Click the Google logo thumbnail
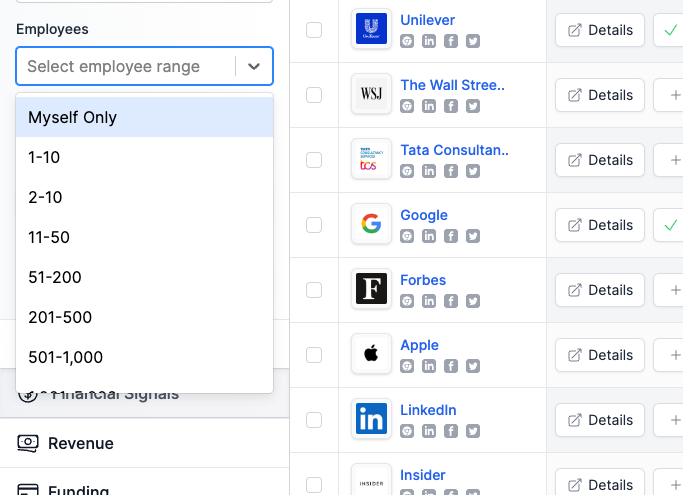Viewport: 683px width, 495px height. [x=371, y=224]
